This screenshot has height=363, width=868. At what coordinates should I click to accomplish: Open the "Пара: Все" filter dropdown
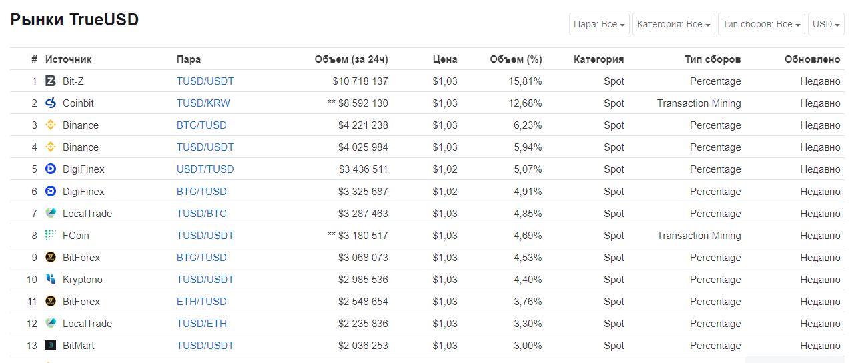coord(599,24)
